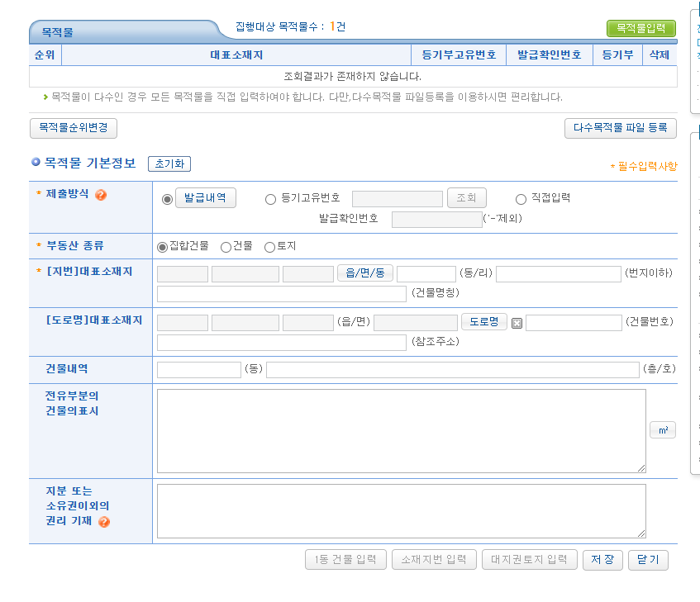700x602 pixels.
Task: Close the form using 닫기
Action: pyautogui.click(x=648, y=559)
